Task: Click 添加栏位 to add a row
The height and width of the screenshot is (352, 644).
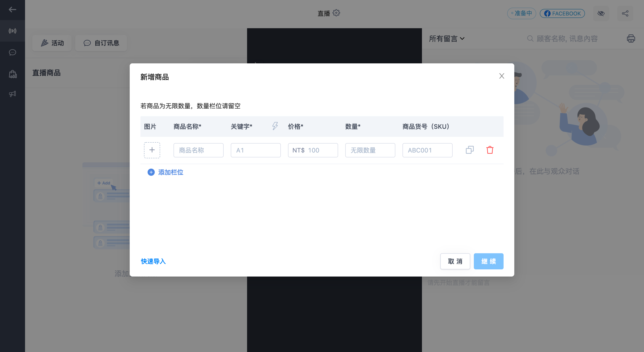Action: 165,172
